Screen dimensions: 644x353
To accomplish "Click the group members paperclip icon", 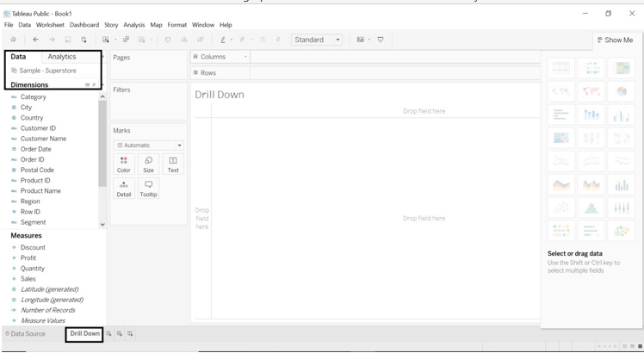I will [242, 40].
